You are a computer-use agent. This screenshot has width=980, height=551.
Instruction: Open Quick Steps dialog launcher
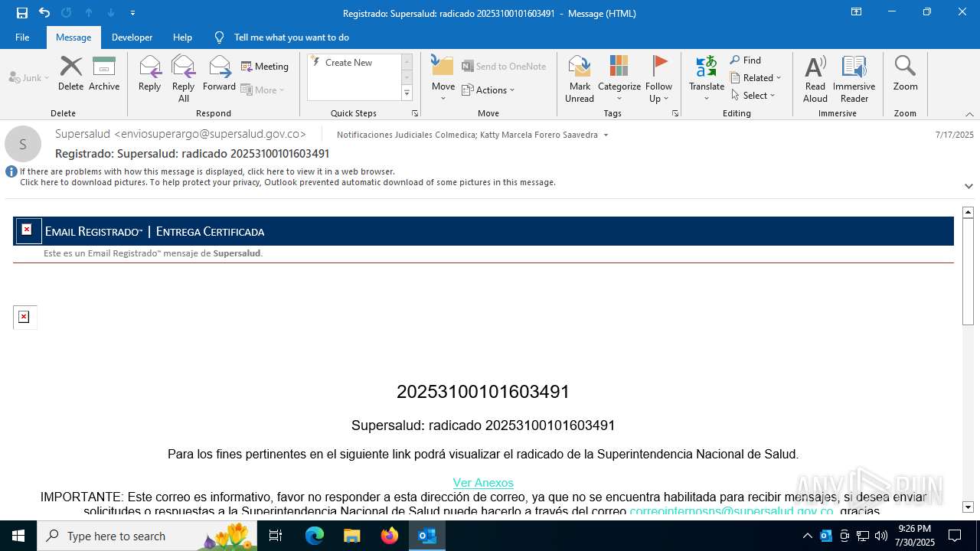click(415, 113)
